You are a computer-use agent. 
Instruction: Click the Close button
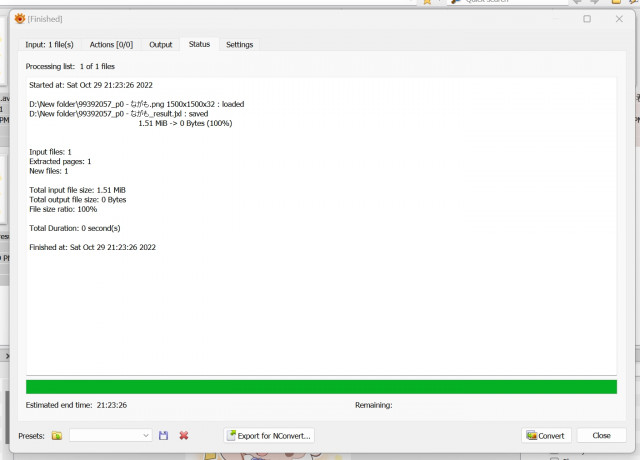601,436
